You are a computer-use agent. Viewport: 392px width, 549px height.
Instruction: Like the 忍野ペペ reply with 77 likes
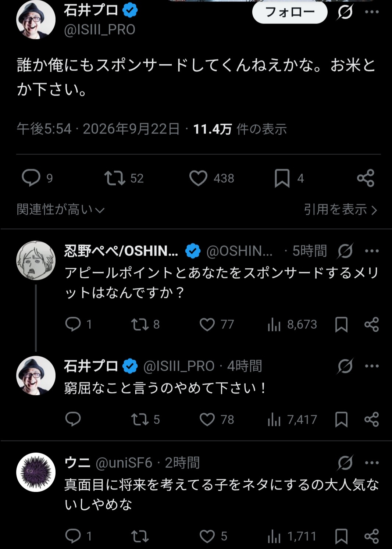207,324
